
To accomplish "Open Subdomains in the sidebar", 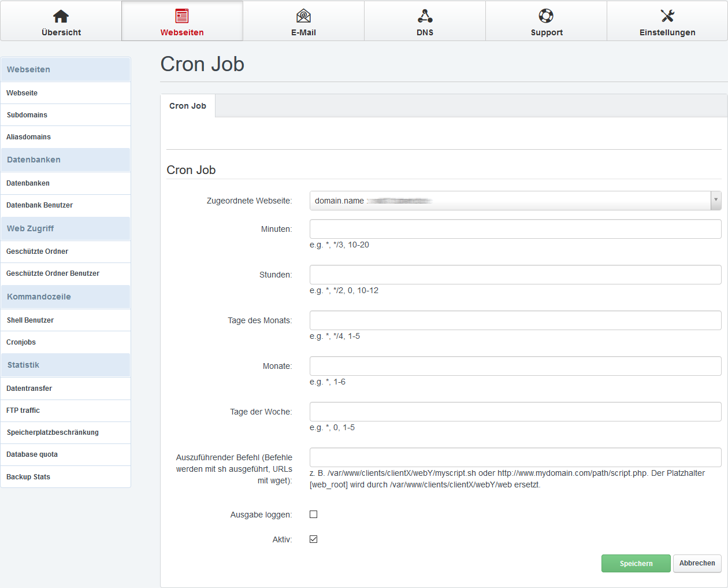I will tap(27, 115).
